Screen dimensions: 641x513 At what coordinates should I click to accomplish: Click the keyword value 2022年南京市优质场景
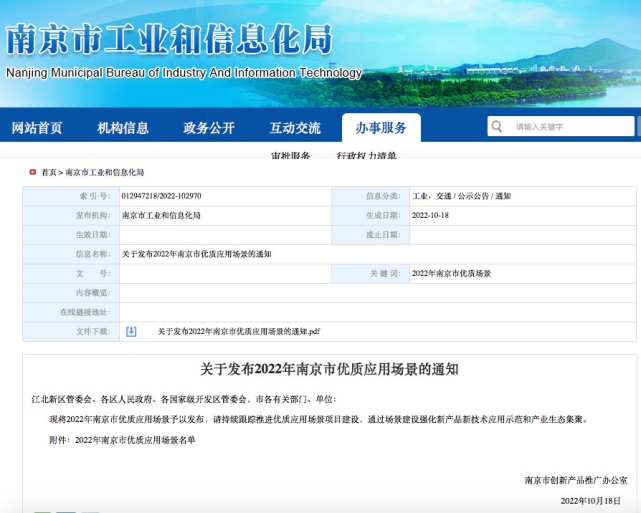click(x=451, y=273)
